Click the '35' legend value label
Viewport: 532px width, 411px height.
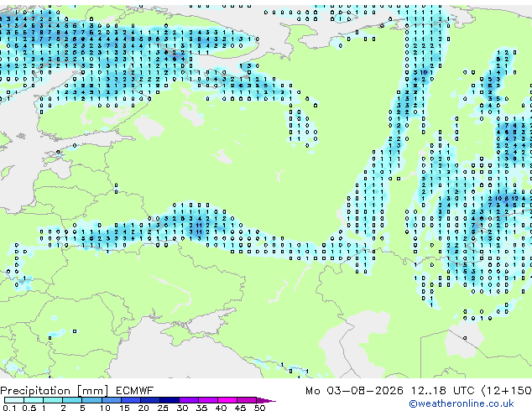(201, 408)
